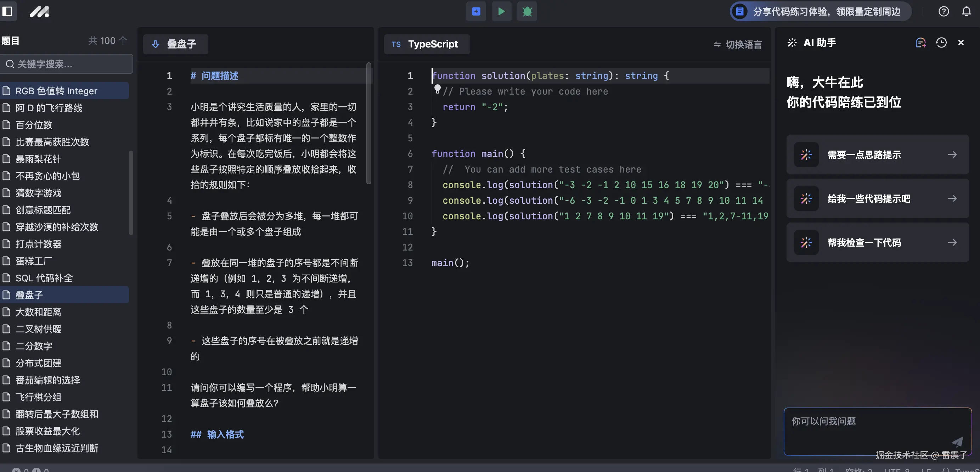Click the send message paper plane icon

[957, 442]
